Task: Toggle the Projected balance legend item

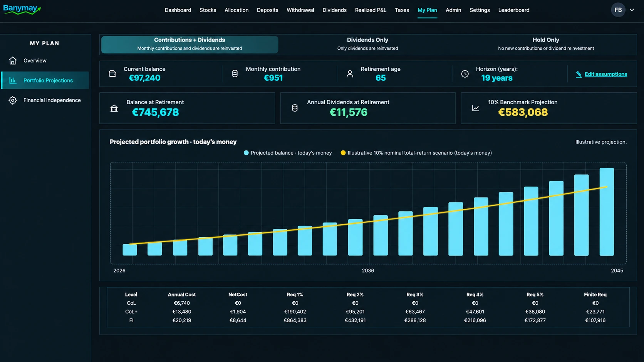Action: pos(288,153)
